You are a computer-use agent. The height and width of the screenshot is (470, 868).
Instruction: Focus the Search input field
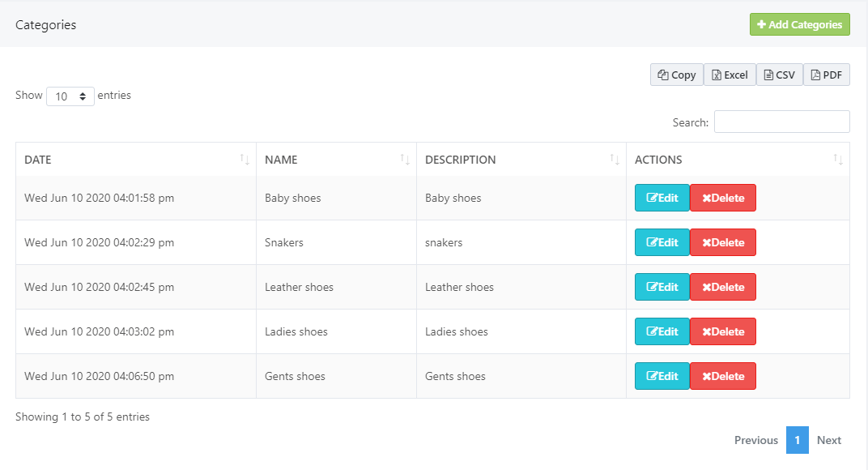point(781,122)
